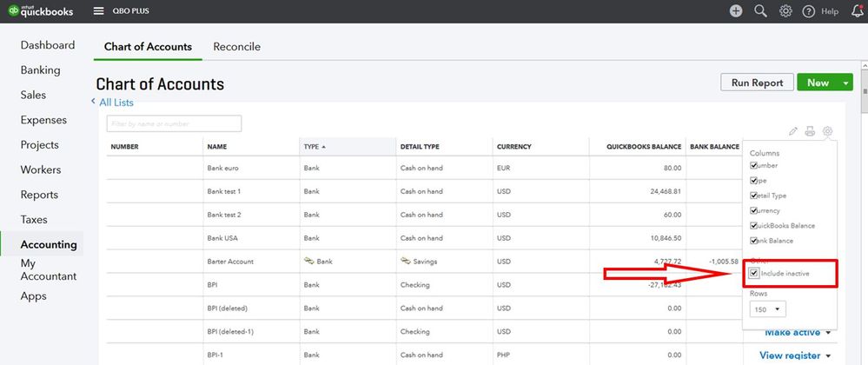Expand the View register dropdown arrow
This screenshot has width=868, height=365.
tap(829, 355)
